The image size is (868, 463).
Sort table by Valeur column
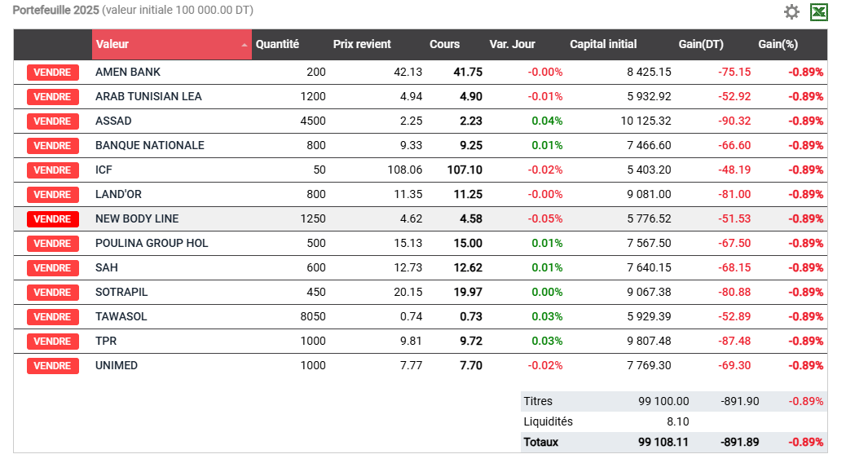pos(172,44)
